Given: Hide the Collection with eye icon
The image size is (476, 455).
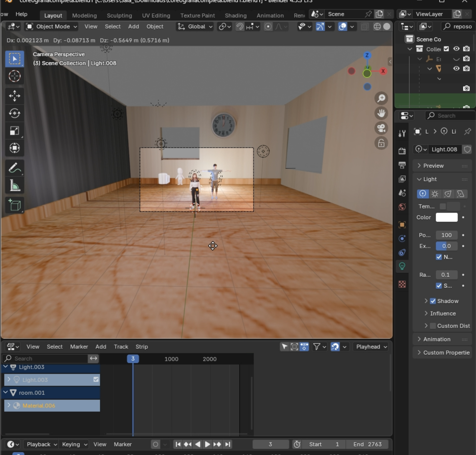Looking at the screenshot, I should pyautogui.click(x=456, y=49).
